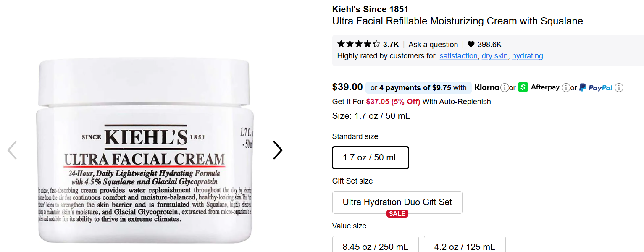Open the dry skin reviews link

pyautogui.click(x=495, y=55)
